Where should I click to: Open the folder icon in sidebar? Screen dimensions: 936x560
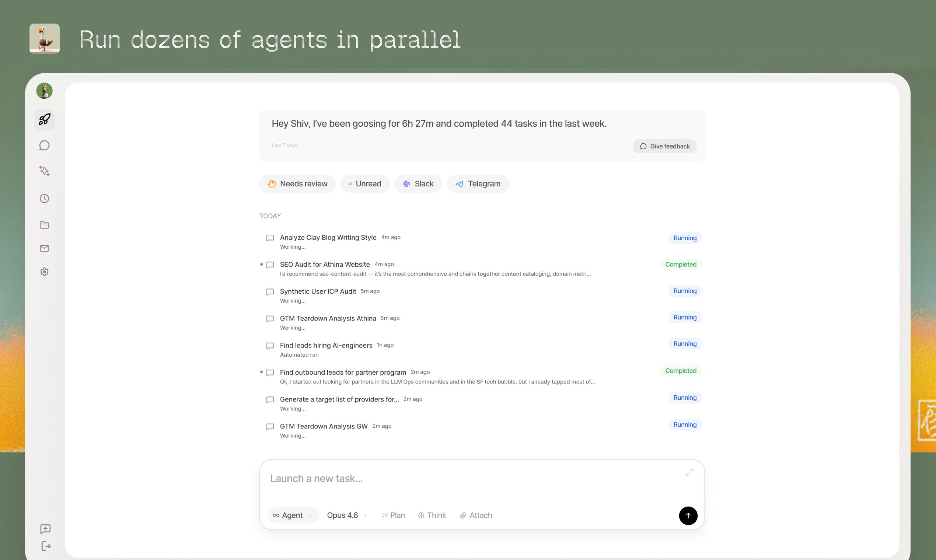coord(45,225)
